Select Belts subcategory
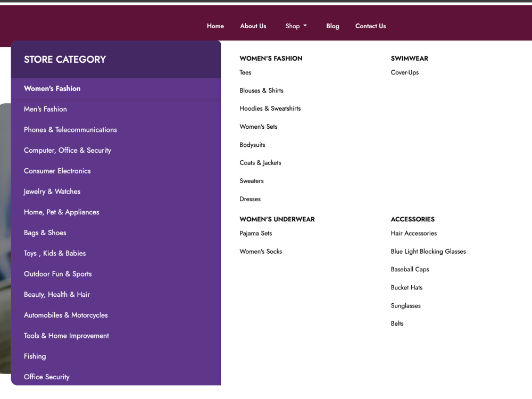532x399 pixels. point(397,323)
